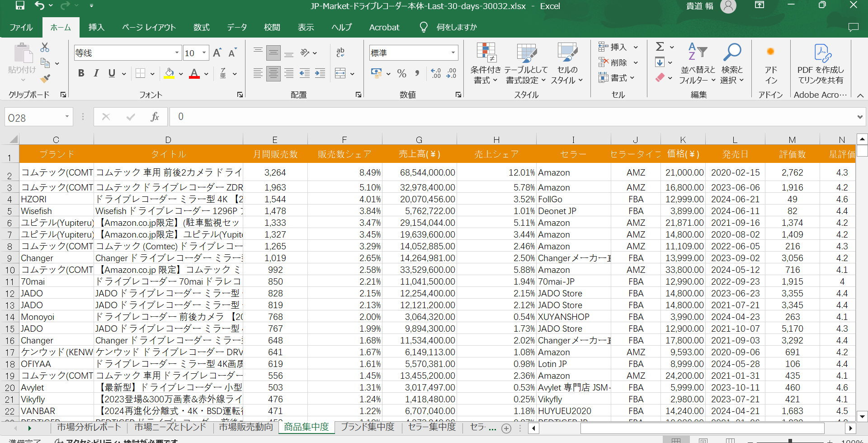Click 何をしますか search box
The height and width of the screenshot is (443, 868).
[457, 27]
